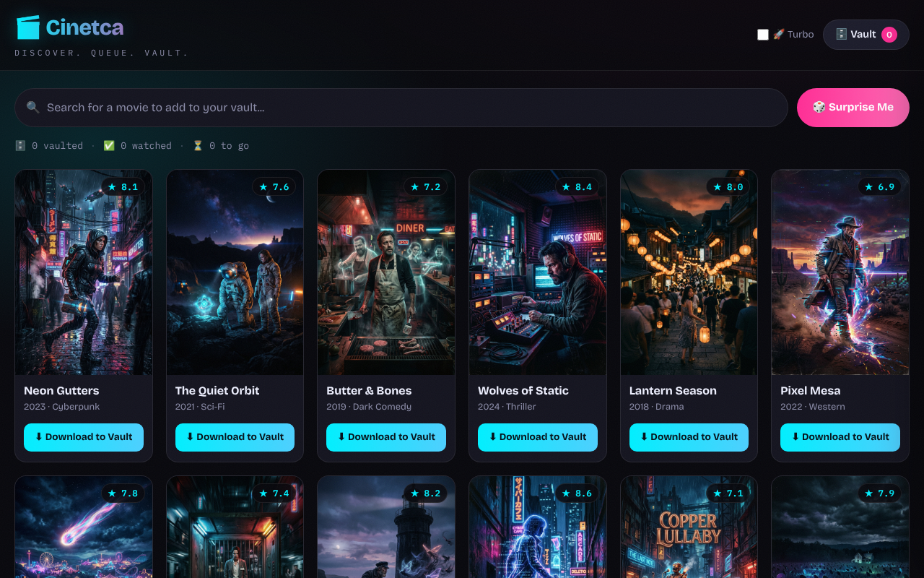The width and height of the screenshot is (924, 578).
Task: Open the Copper Lullaby poster
Action: click(689, 527)
